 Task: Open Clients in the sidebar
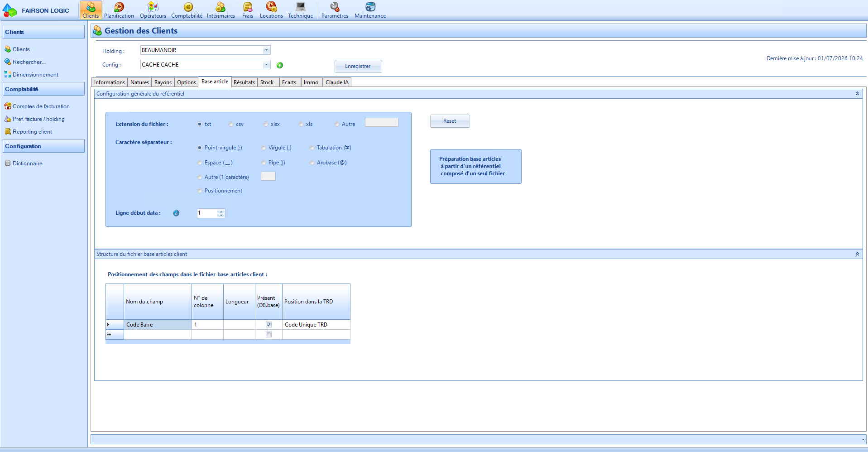point(17,49)
